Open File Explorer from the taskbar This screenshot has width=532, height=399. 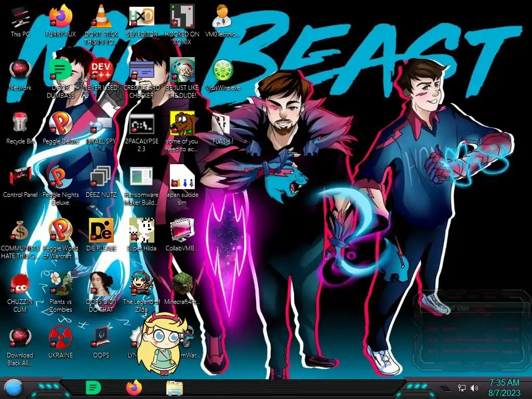[175, 388]
